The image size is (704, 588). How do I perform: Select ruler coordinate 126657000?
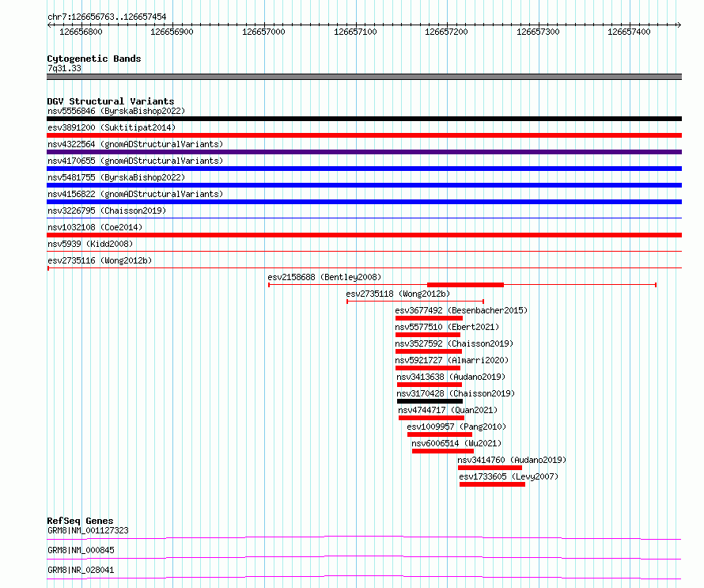(x=263, y=32)
